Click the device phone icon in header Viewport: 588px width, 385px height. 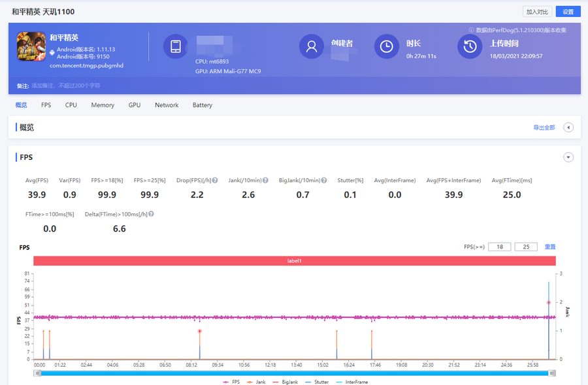[x=176, y=46]
